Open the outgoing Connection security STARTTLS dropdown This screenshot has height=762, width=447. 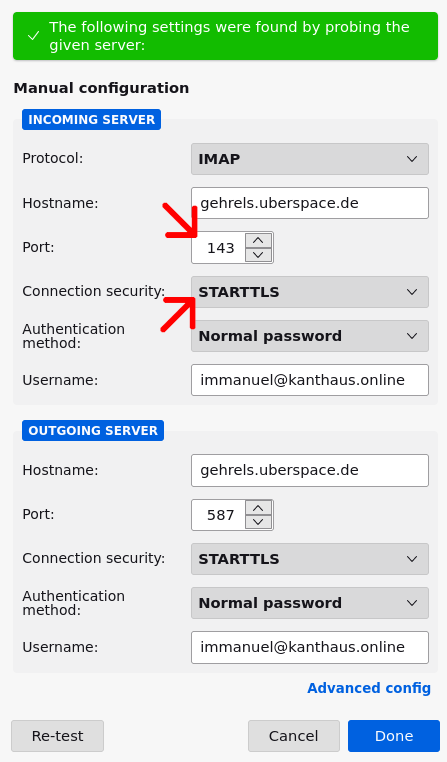click(309, 559)
